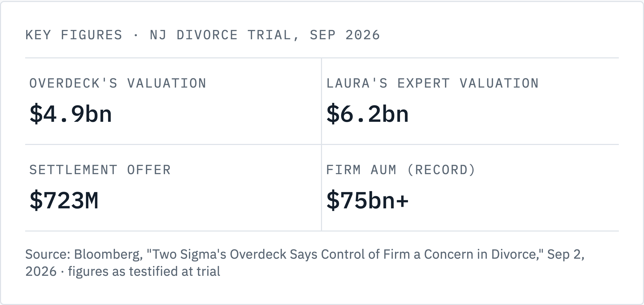Click the OVERDECK'S VALUATION label
This screenshot has width=644, height=305.
coord(118,83)
